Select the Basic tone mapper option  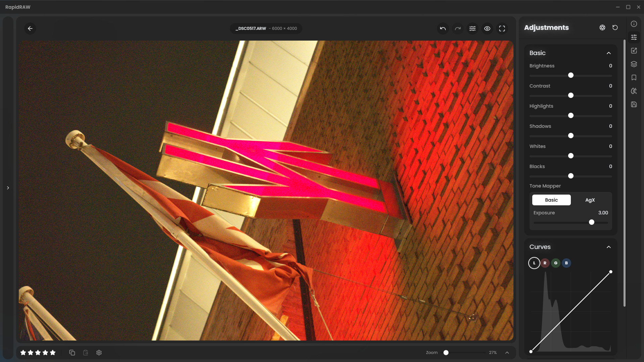(551, 200)
